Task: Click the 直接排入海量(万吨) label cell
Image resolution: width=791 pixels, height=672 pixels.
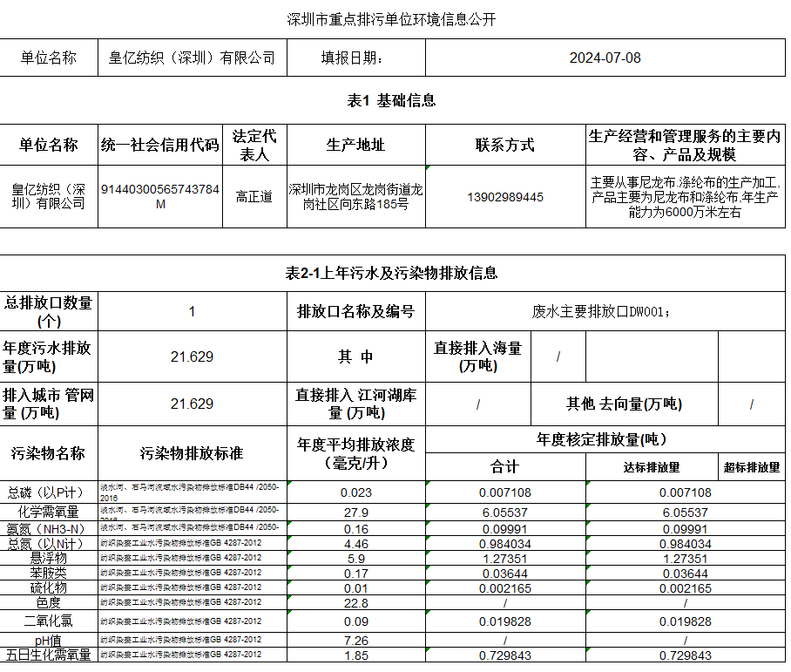Action: pyautogui.click(x=478, y=356)
